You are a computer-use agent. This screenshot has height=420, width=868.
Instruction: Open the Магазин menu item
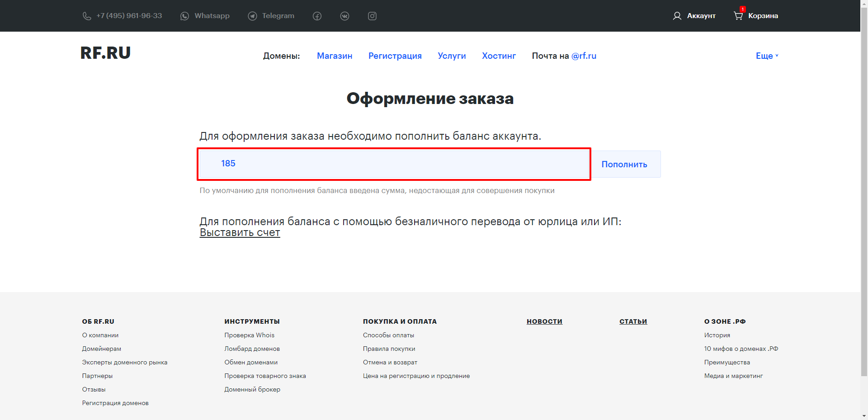coord(334,56)
